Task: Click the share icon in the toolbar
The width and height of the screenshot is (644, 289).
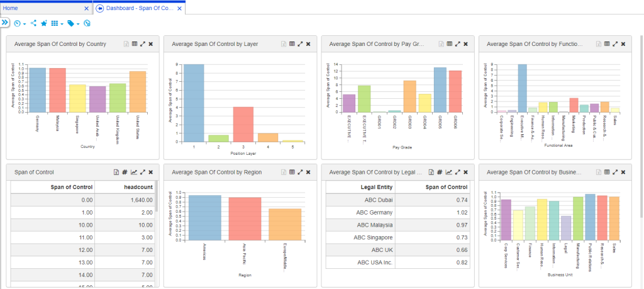Action: pyautogui.click(x=33, y=23)
